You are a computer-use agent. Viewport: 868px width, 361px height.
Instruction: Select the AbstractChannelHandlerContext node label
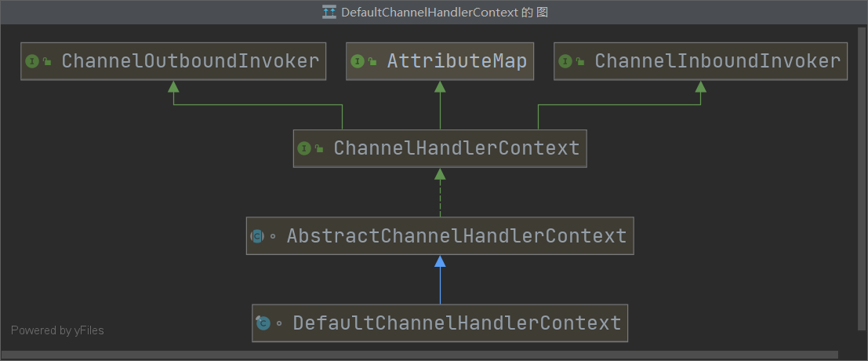[456, 235]
